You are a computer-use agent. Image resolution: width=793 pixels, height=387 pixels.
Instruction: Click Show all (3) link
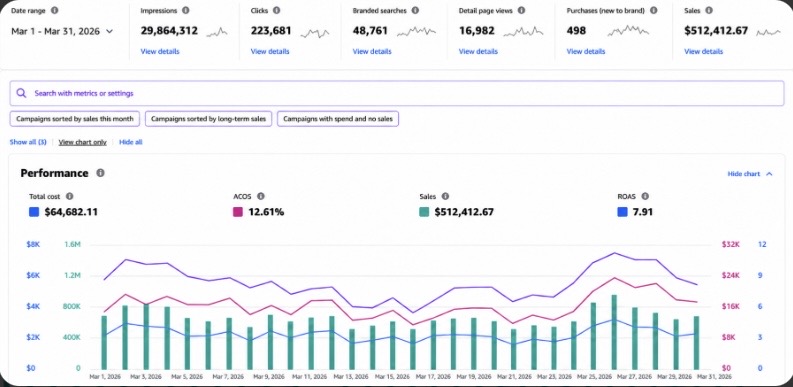point(28,142)
